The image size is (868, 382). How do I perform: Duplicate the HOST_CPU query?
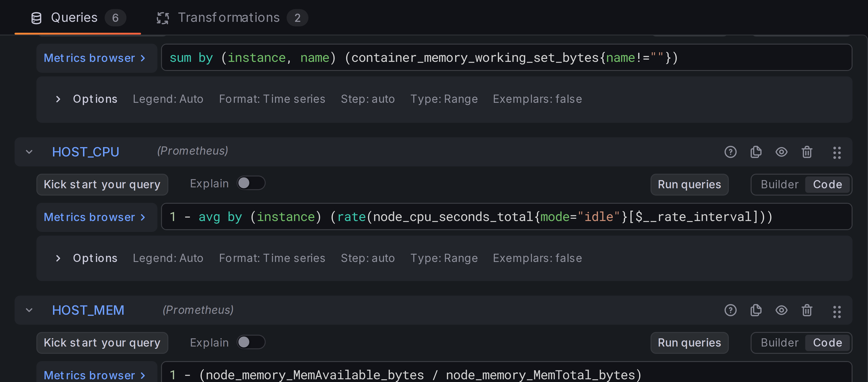pyautogui.click(x=756, y=152)
